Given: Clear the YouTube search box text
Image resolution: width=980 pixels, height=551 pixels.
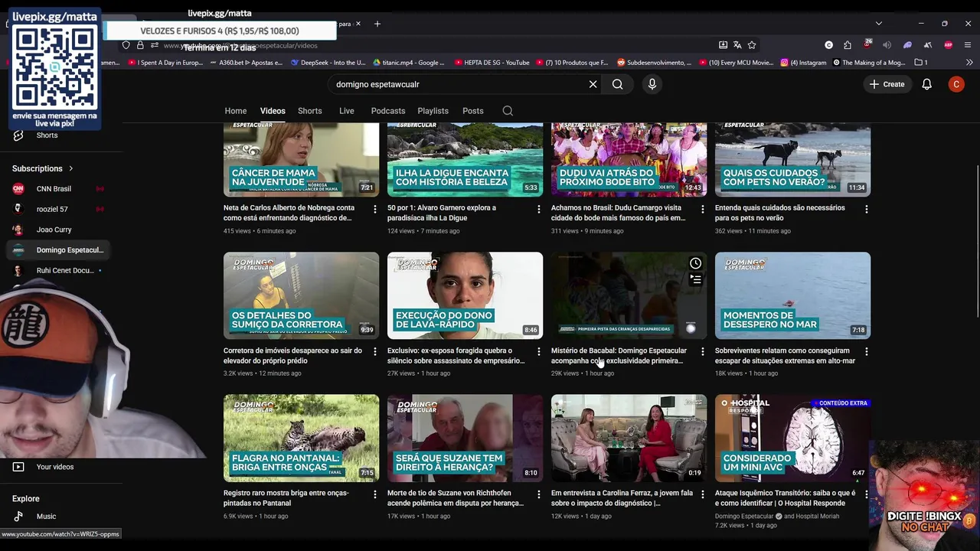Looking at the screenshot, I should click(x=593, y=84).
